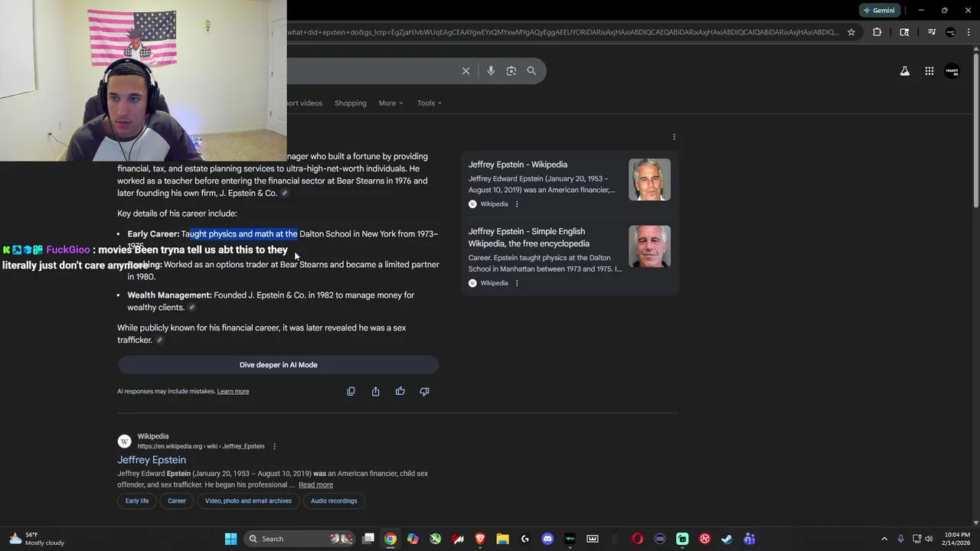
Task: Share the AI overview response
Action: [x=375, y=391]
